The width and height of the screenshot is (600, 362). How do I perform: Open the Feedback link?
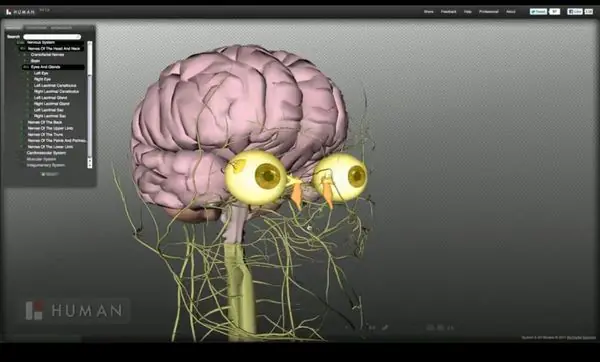click(448, 12)
